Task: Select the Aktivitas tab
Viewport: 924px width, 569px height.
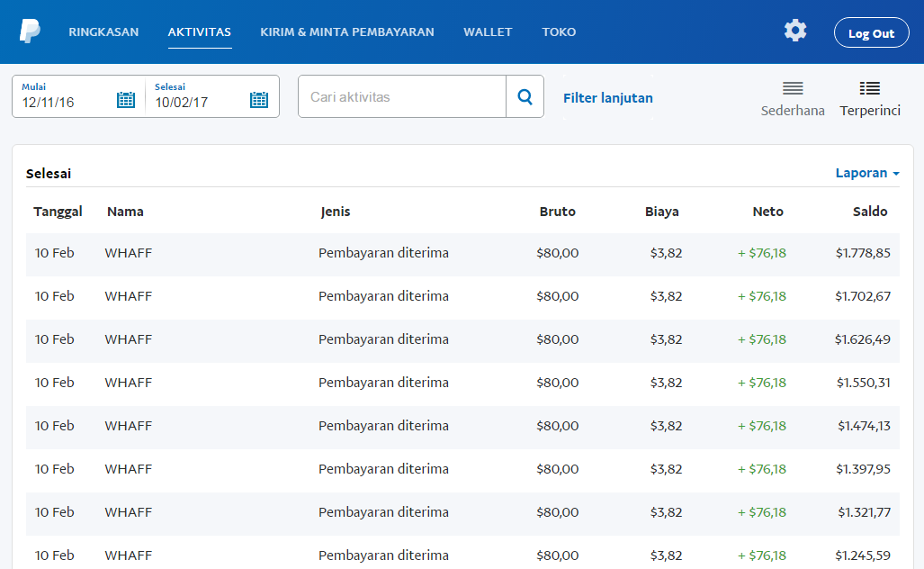Action: tap(199, 32)
